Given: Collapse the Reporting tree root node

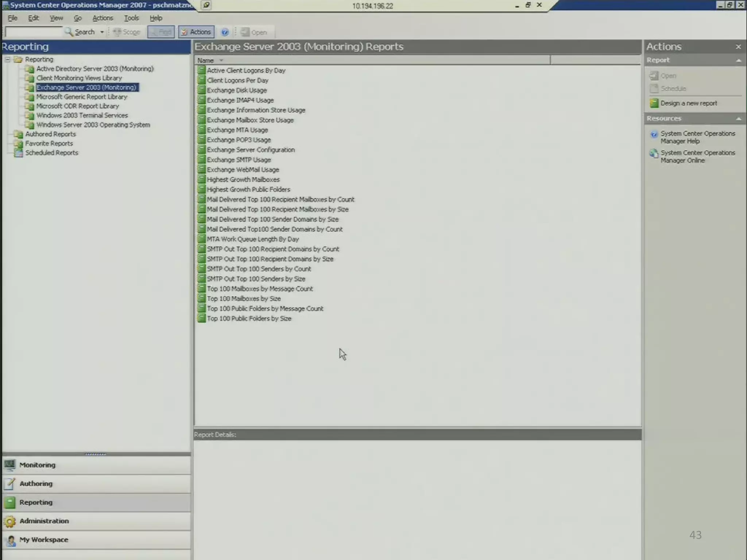Looking at the screenshot, I should click(7, 59).
